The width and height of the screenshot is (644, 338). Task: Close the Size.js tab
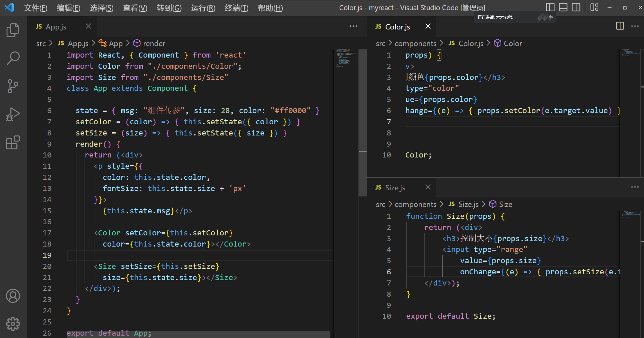428,187
